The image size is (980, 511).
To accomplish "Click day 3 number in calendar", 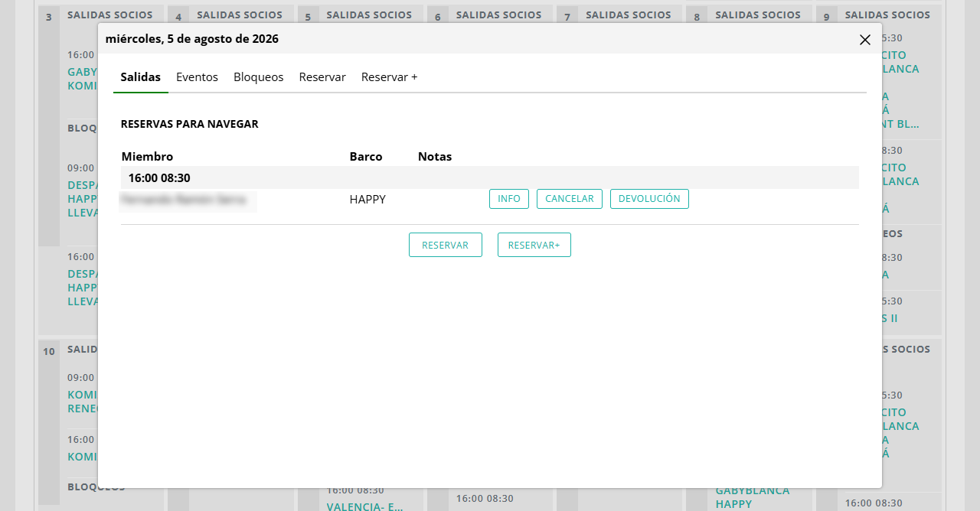I will point(49,16).
